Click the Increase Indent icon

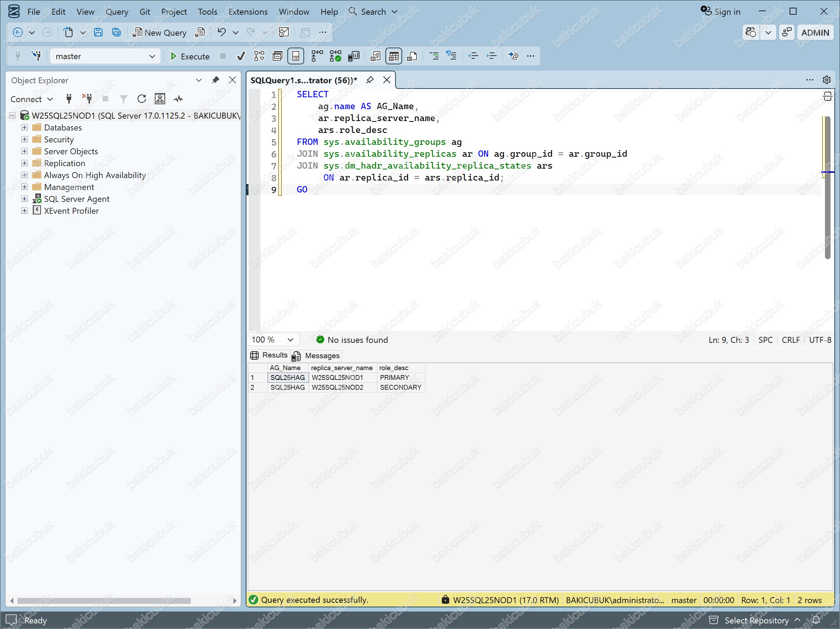[x=491, y=56]
